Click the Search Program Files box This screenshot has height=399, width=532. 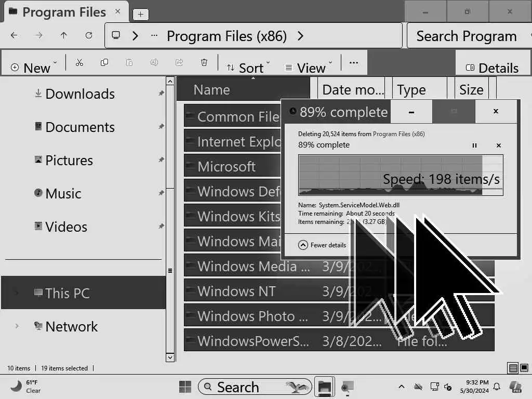tap(468, 36)
